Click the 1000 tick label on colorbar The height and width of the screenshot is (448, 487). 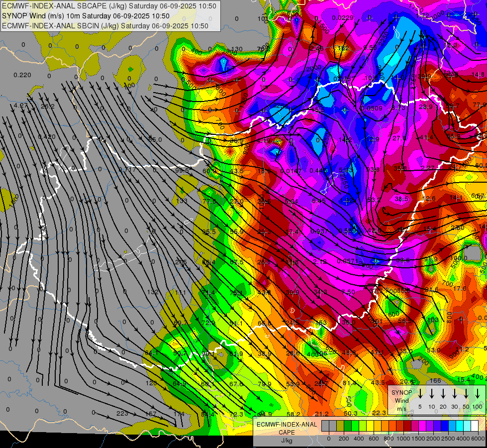[x=403, y=439]
